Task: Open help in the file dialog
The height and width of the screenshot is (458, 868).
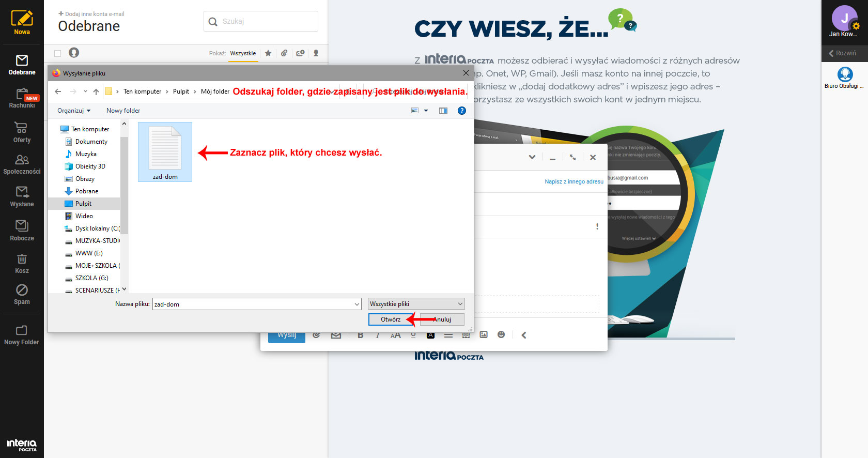Action: click(462, 111)
